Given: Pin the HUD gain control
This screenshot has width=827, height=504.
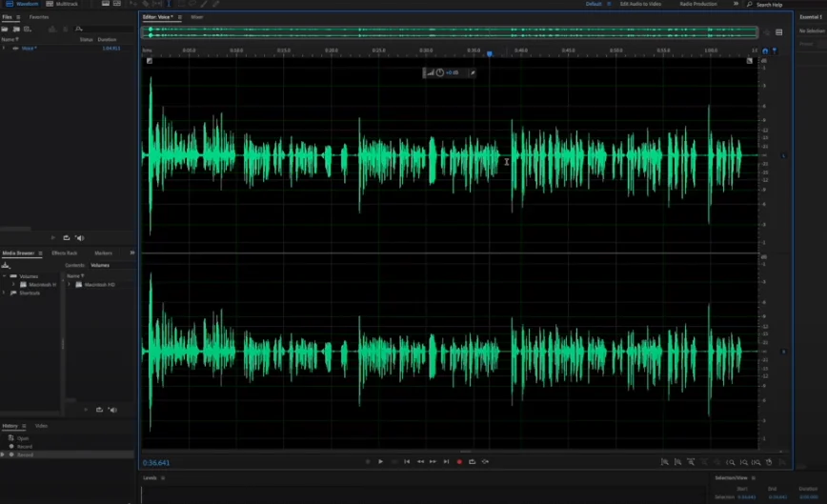Looking at the screenshot, I should [473, 72].
